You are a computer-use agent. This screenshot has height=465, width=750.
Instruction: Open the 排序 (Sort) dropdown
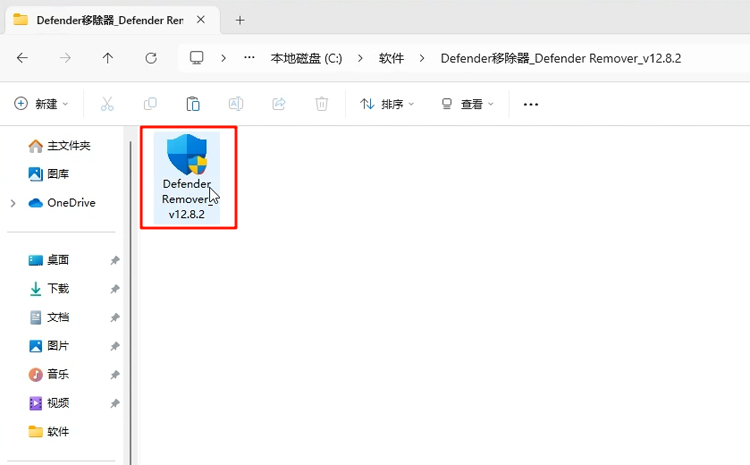click(x=386, y=104)
